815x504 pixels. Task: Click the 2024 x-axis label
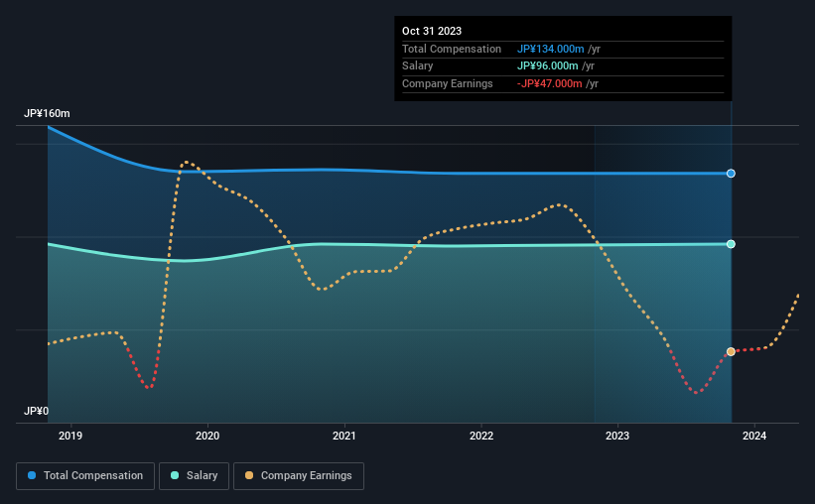coord(754,436)
